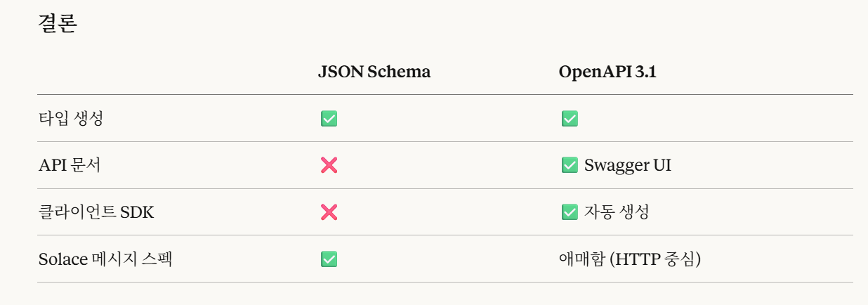Click the word SDK in third row

137,212
